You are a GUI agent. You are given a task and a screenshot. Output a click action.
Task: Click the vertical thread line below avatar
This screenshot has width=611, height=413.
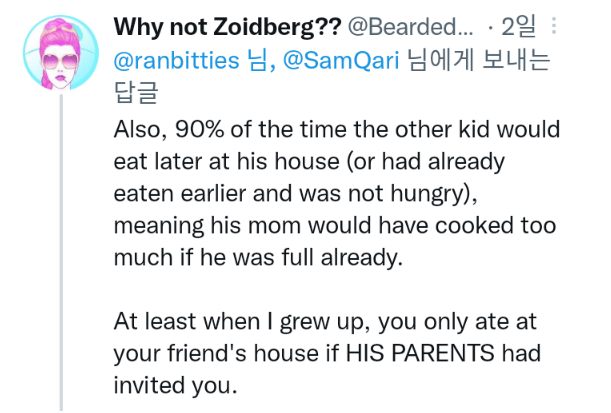point(61,250)
